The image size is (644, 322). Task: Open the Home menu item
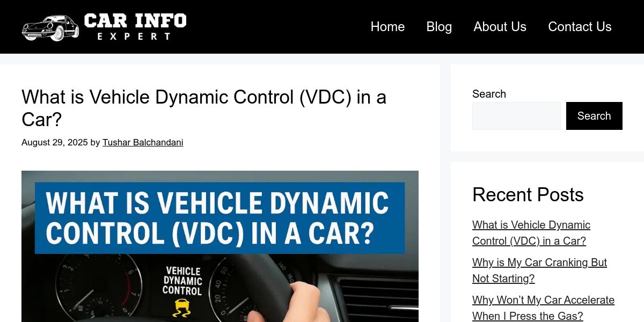click(x=387, y=27)
